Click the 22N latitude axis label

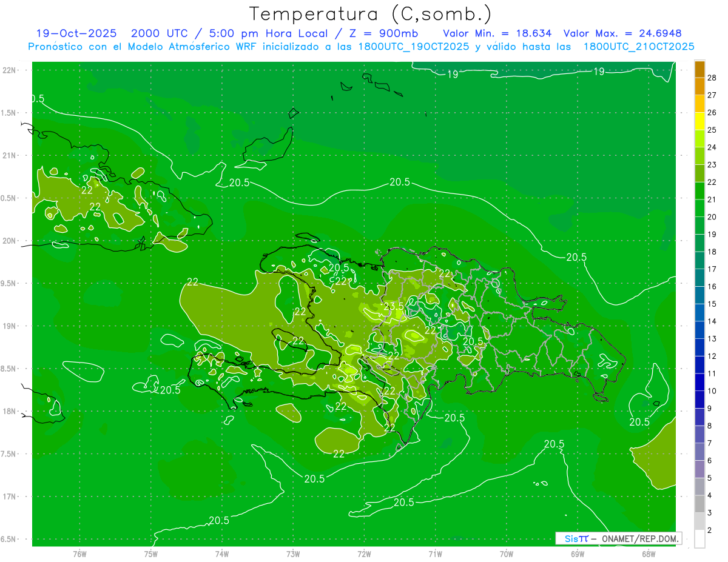[x=10, y=70]
